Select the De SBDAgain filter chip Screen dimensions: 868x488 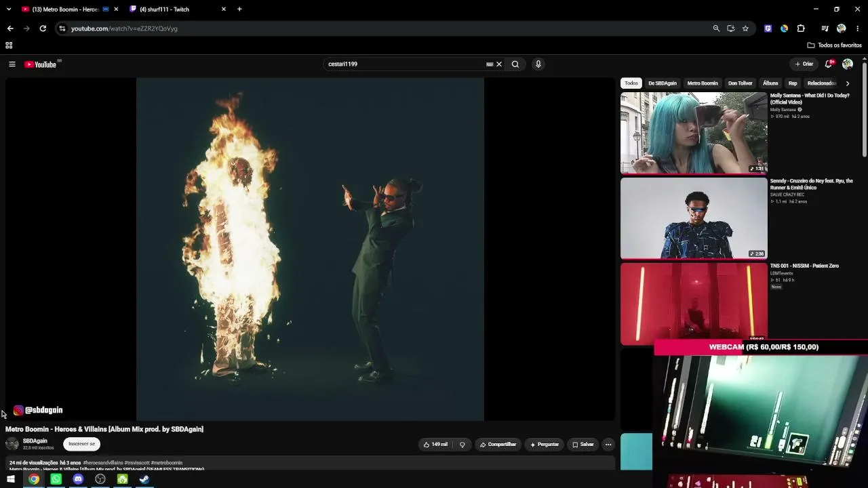663,83
